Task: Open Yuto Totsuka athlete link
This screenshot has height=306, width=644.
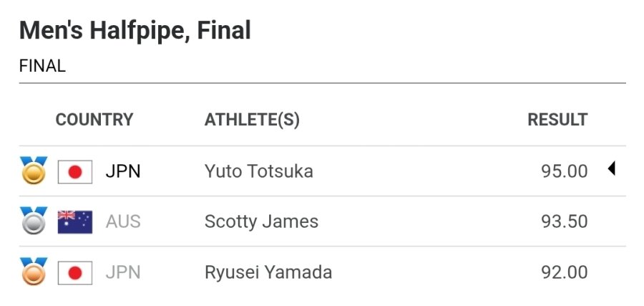Action: (x=258, y=171)
